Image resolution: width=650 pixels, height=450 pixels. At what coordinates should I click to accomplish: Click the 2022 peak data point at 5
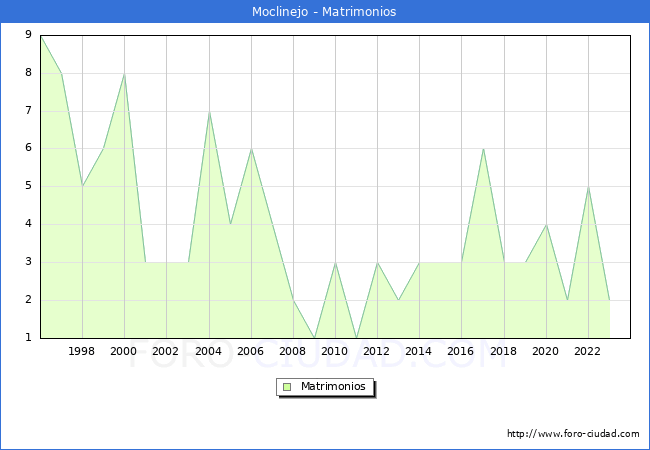coord(588,187)
